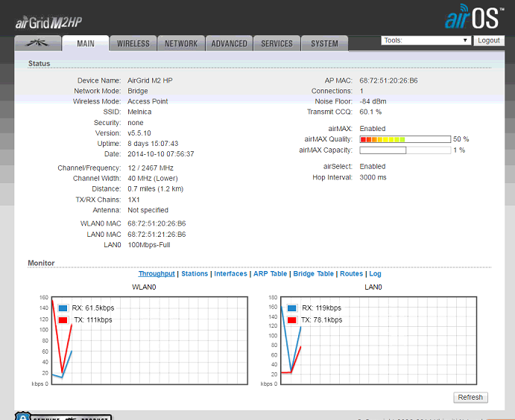Viewport: 515px width, 420px height.
Task: Click the Version value v5.5.10
Action: coord(139,133)
